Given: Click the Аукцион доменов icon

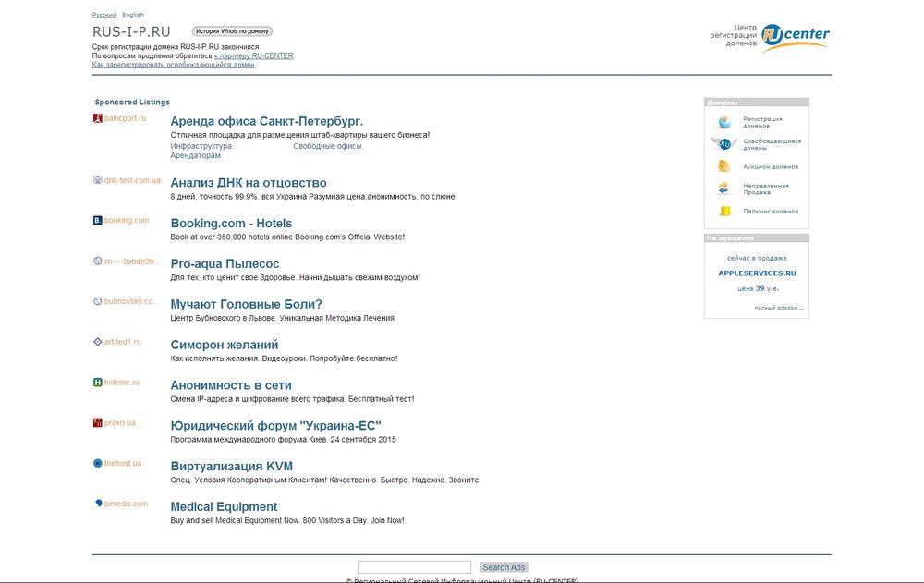Looking at the screenshot, I should click(x=724, y=166).
